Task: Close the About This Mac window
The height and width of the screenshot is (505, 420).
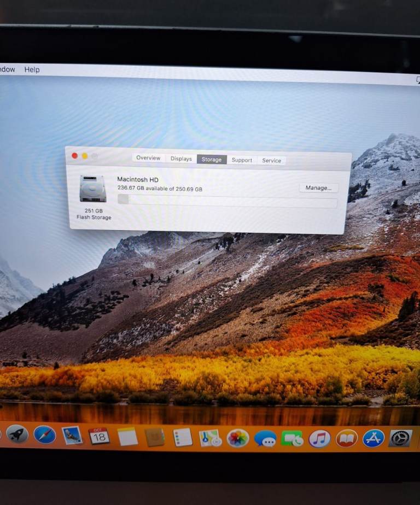Action: [x=75, y=156]
